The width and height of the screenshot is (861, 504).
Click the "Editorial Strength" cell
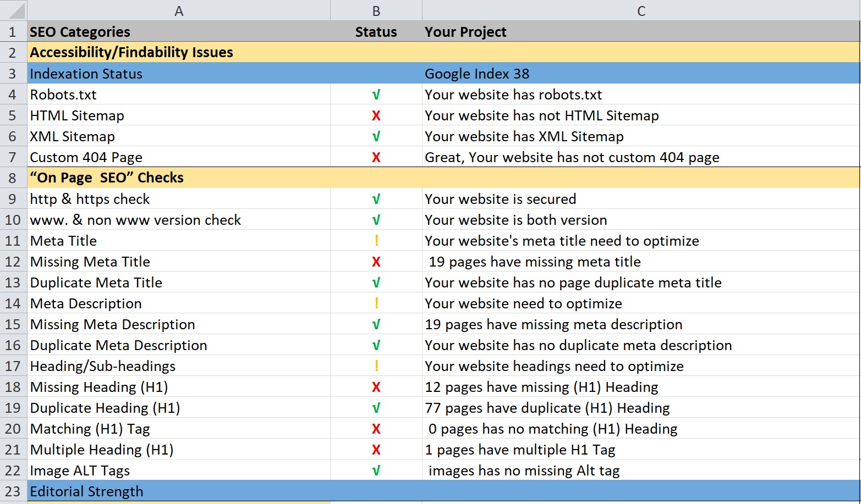pyautogui.click(x=87, y=491)
